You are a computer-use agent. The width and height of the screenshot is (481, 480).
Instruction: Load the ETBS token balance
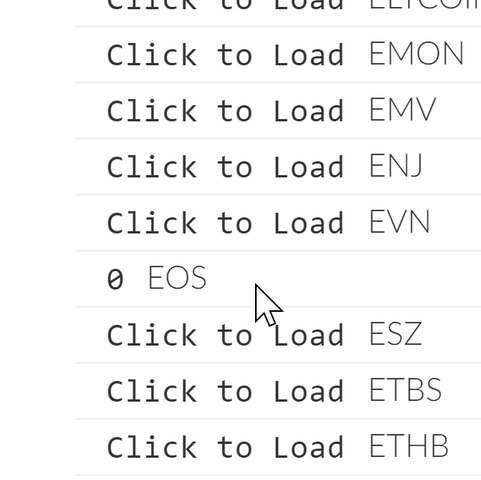[225, 390]
